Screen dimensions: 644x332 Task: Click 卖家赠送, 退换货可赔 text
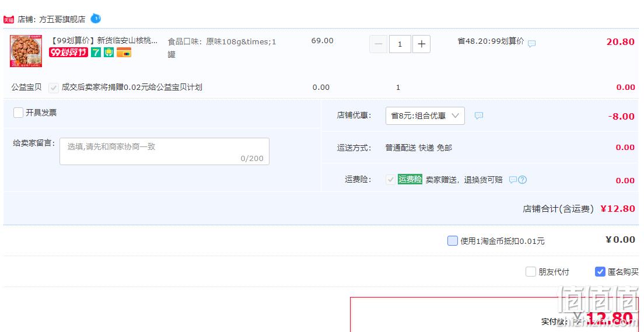464,180
